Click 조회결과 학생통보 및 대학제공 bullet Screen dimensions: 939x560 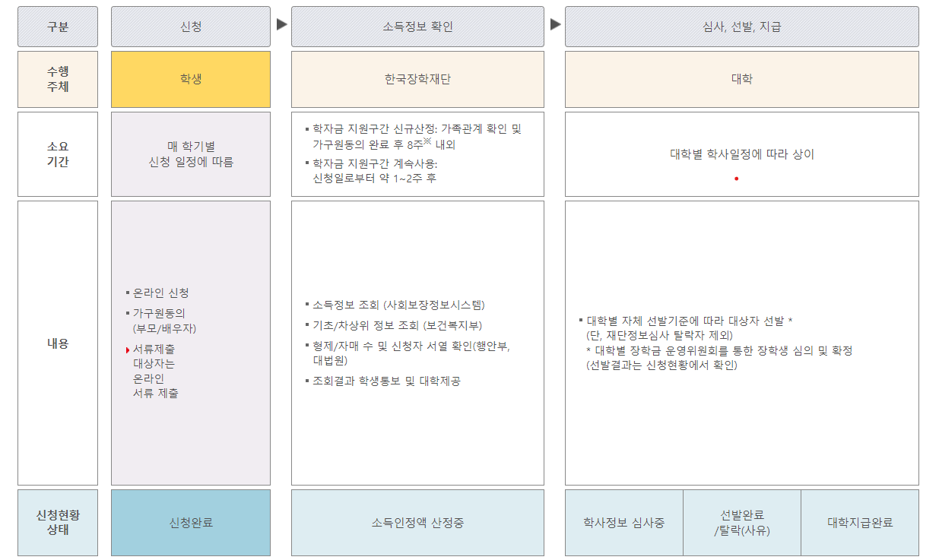(x=382, y=381)
